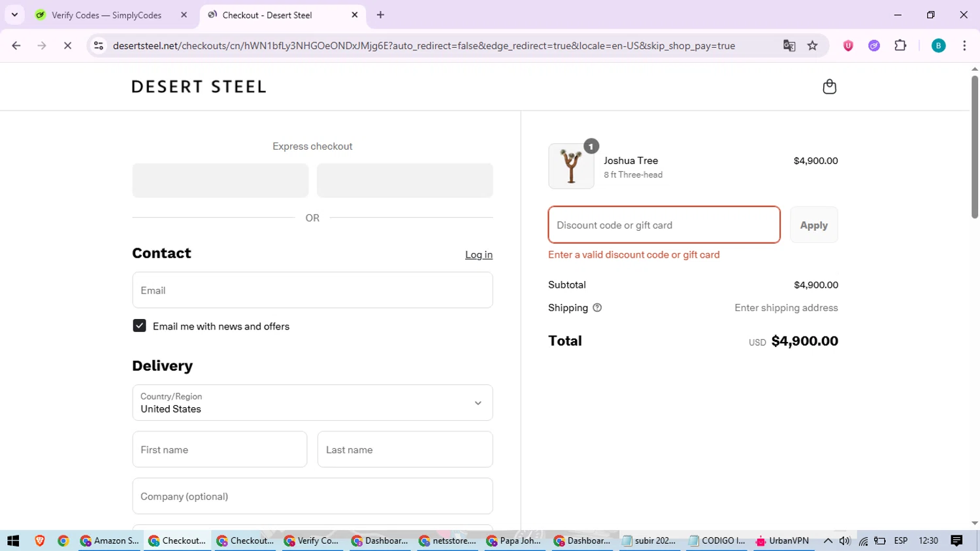
Task: Click the First name field
Action: pyautogui.click(x=220, y=450)
